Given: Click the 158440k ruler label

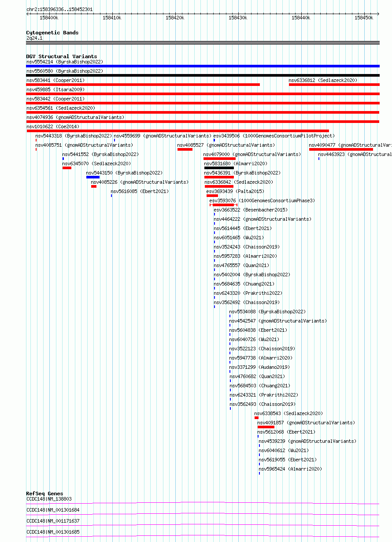Looking at the screenshot, I should pos(301,18).
